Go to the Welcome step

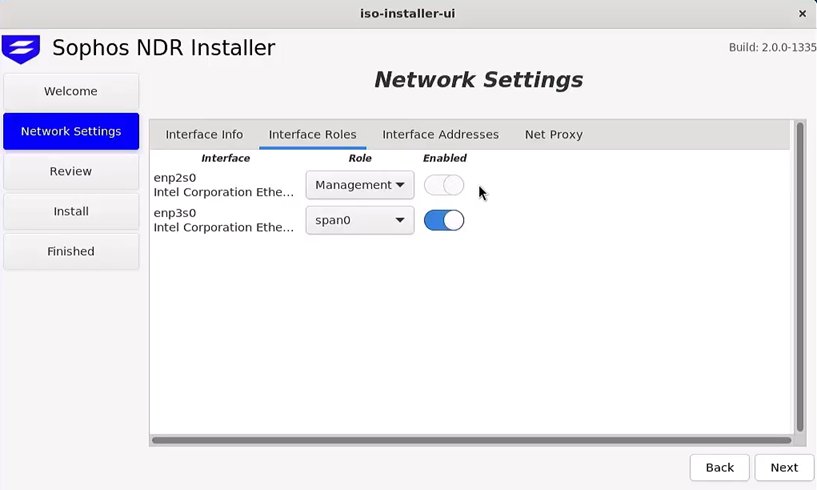pos(71,91)
